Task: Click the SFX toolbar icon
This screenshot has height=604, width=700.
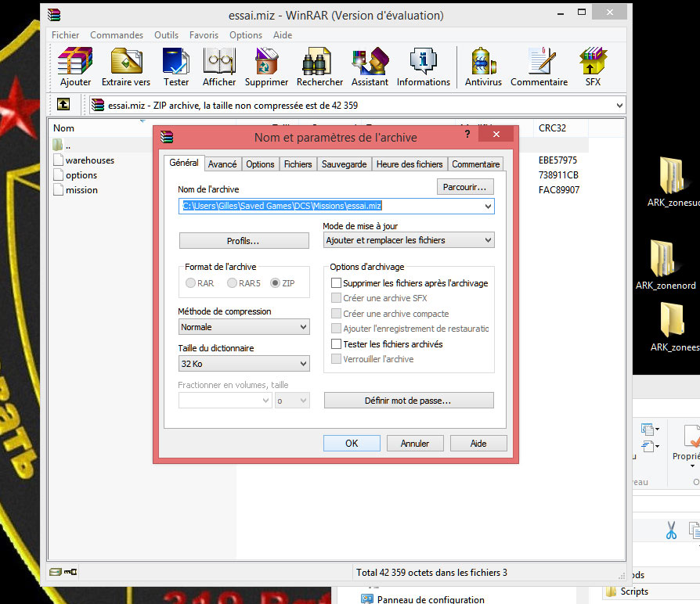Action: (x=593, y=63)
